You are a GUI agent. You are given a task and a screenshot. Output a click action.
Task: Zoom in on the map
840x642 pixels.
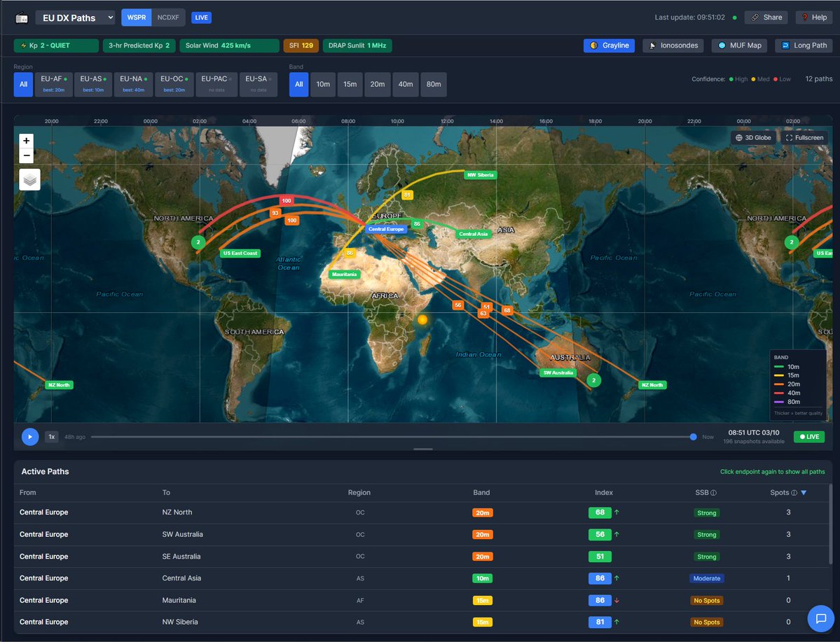tap(26, 141)
